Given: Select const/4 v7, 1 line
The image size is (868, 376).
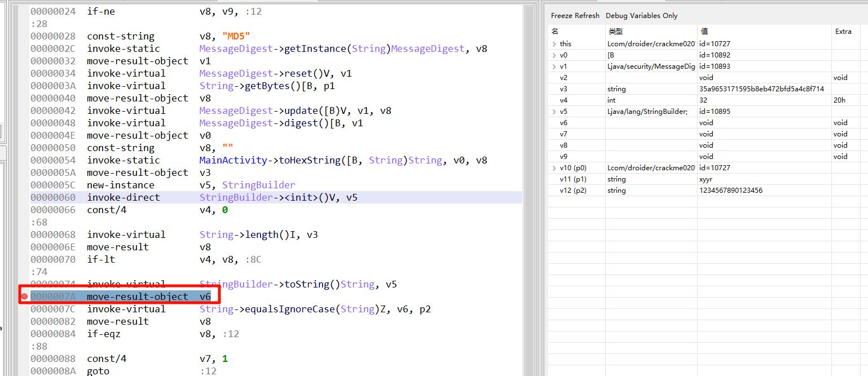Looking at the screenshot, I should (276, 359).
